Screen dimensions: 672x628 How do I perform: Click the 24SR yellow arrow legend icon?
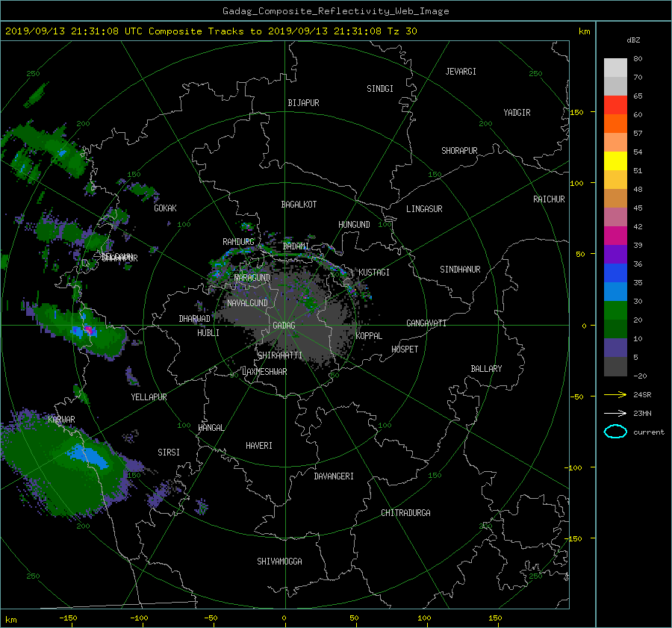point(615,394)
